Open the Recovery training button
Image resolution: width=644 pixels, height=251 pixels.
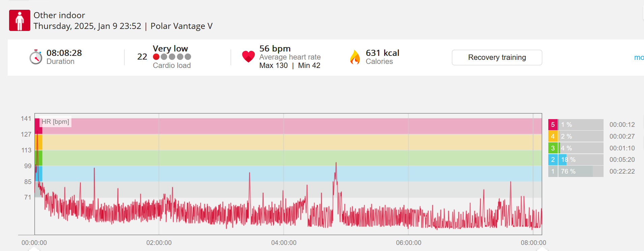[x=497, y=58]
